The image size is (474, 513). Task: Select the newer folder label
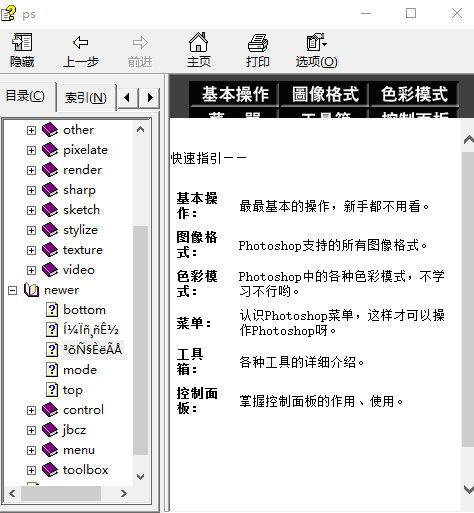[x=61, y=290]
